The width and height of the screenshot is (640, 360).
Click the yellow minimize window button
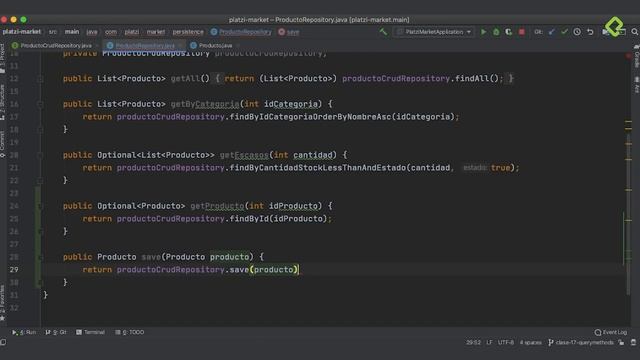13,19
